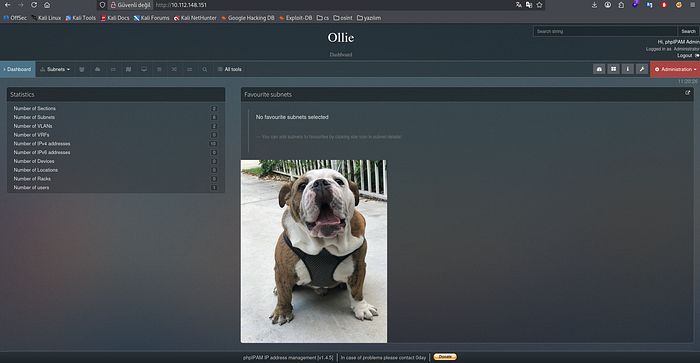
Task: Click the grid widgets icon button
Action: 613,69
